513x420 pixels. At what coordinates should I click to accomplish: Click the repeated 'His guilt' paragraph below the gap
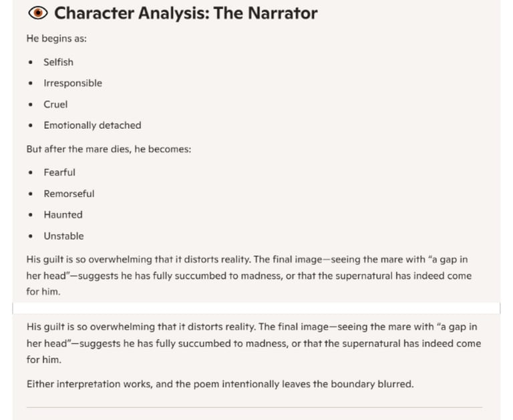click(254, 343)
